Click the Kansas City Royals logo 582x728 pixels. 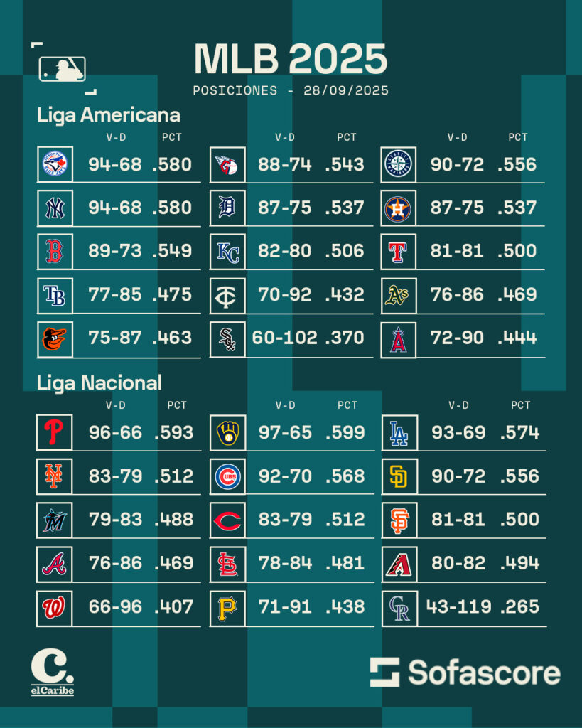[227, 251]
